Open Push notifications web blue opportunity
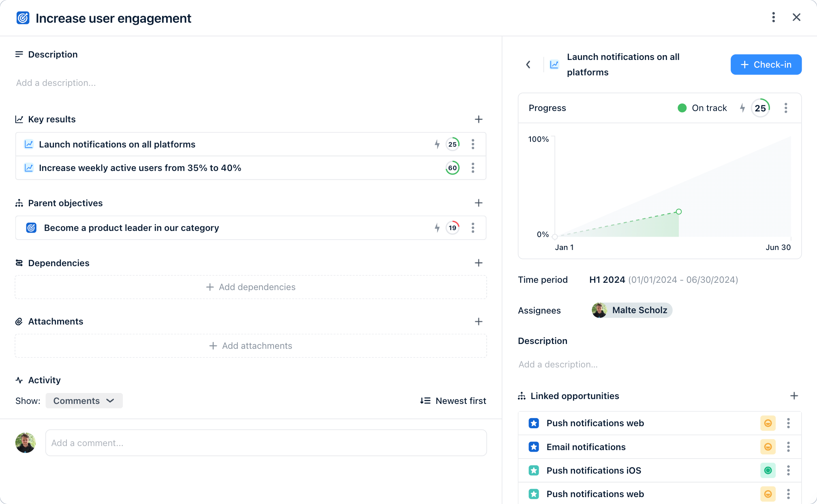This screenshot has height=504, width=817. 595,423
